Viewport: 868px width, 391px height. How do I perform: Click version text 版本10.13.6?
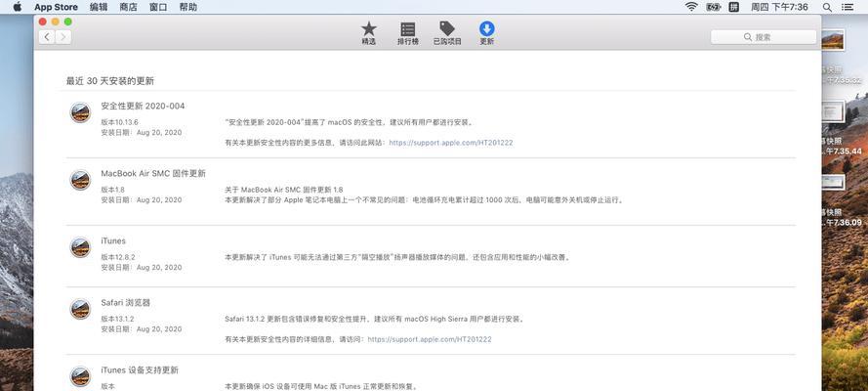(x=119, y=122)
